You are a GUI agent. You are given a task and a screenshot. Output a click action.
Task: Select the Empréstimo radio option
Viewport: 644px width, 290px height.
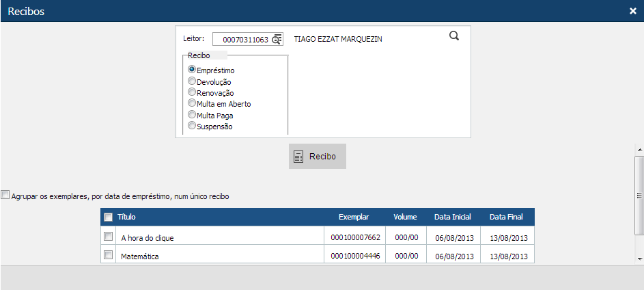click(192, 70)
